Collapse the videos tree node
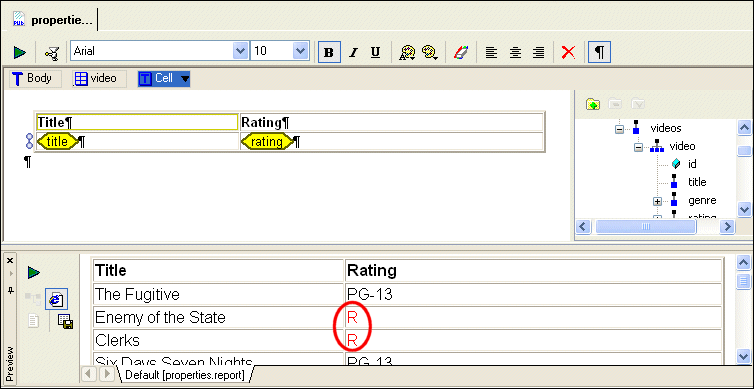 (619, 129)
